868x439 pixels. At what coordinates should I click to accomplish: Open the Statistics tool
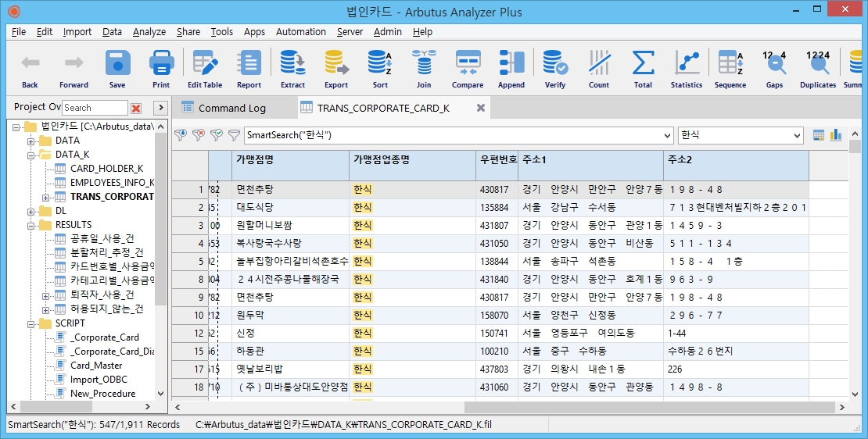tap(687, 63)
